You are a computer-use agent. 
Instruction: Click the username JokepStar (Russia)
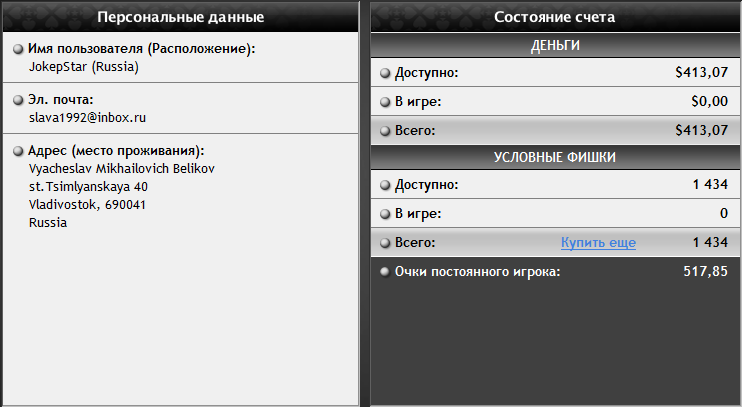click(x=84, y=67)
